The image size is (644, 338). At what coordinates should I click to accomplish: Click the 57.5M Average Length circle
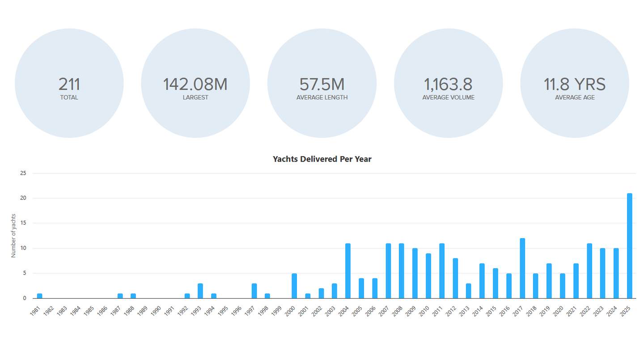click(x=322, y=84)
